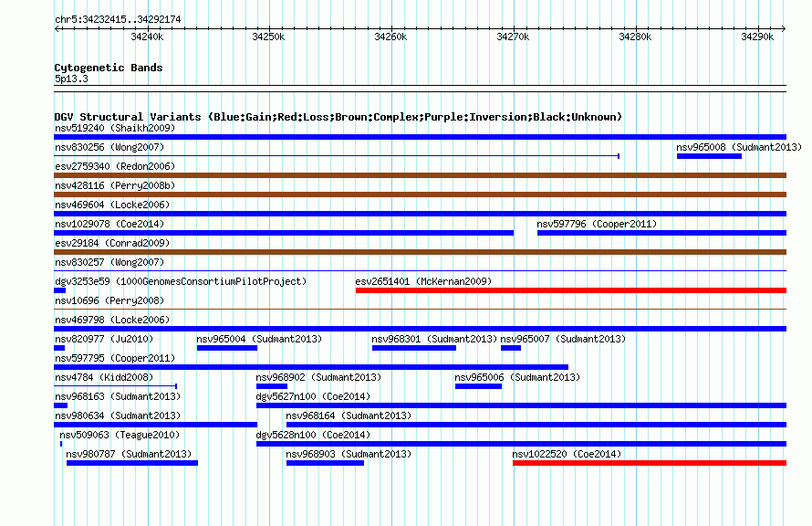The width and height of the screenshot is (812, 526).
Task: Select nsv965006 (Sudmant2013) label
Action: click(x=517, y=377)
